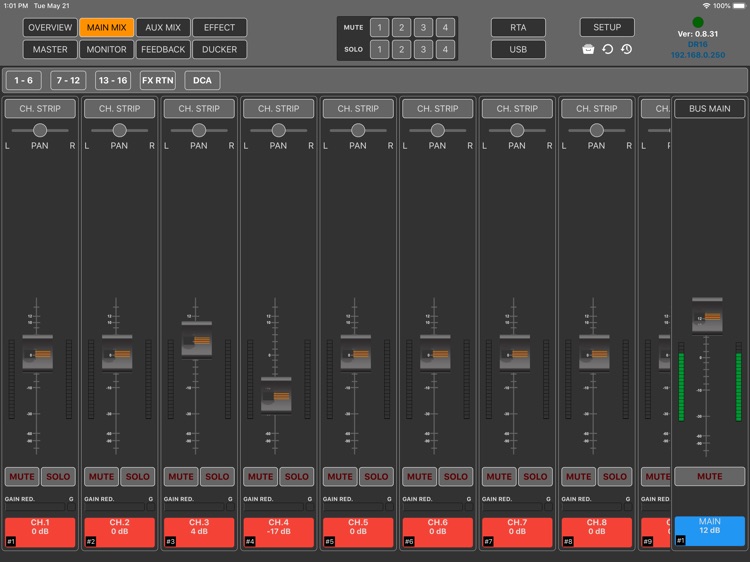Viewport: 750px width, 562px height.
Task: Click the MAIN bus fader handle
Action: tap(707, 316)
